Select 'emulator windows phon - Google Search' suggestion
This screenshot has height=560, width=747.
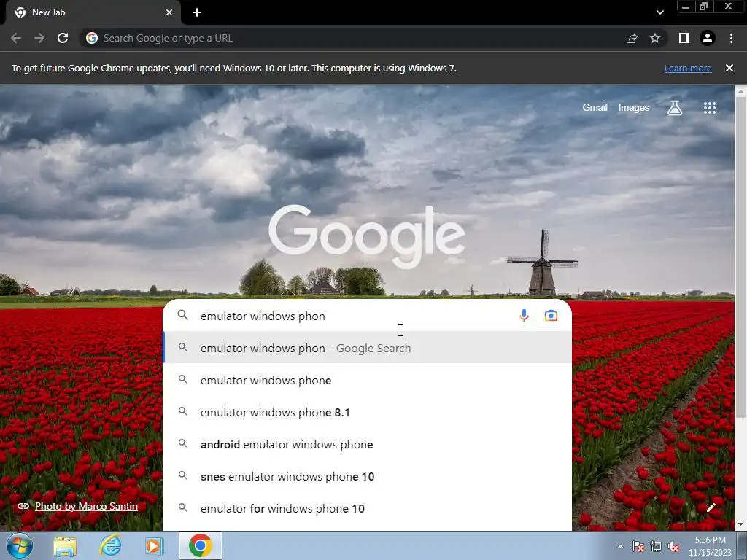point(368,348)
